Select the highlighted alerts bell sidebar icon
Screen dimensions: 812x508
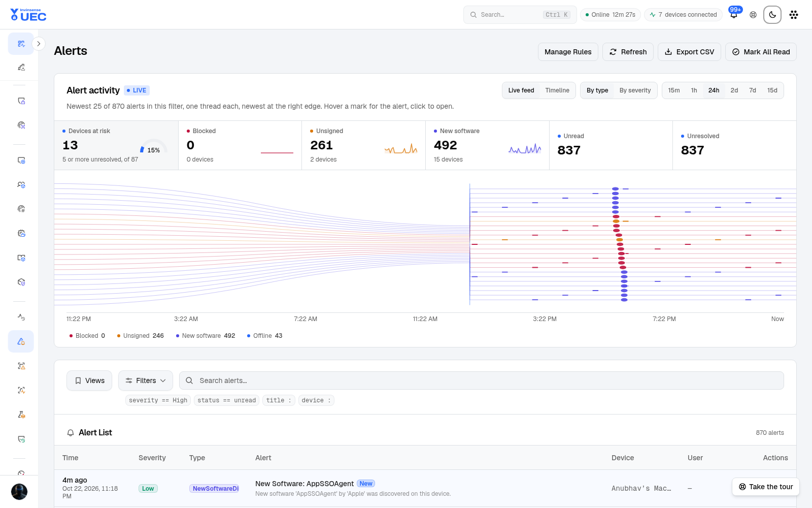(21, 341)
